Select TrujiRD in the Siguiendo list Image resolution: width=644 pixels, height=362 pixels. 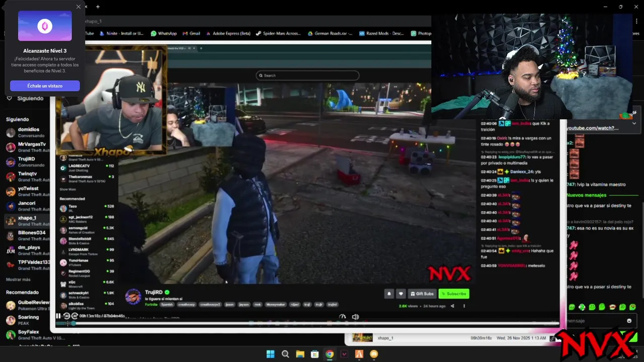pos(28,161)
